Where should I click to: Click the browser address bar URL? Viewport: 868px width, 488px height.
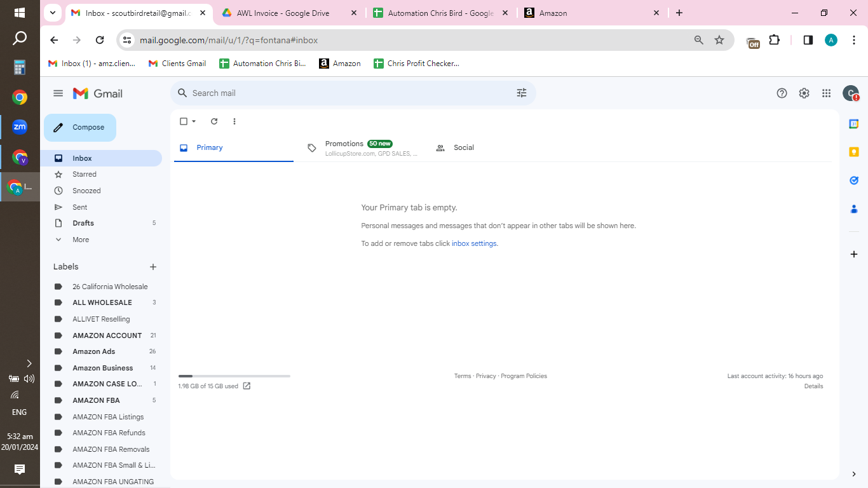point(229,40)
